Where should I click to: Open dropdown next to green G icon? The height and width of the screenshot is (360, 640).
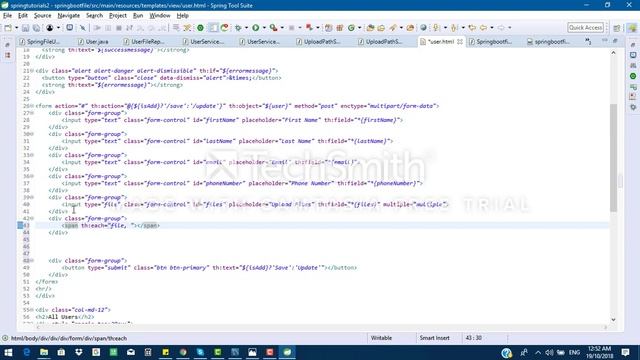pyautogui.click(x=360, y=28)
